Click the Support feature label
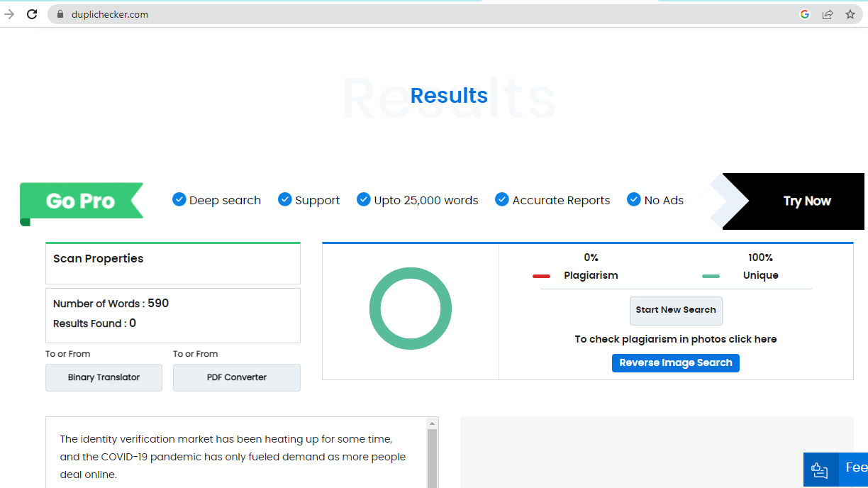The width and height of the screenshot is (868, 488). click(x=318, y=201)
